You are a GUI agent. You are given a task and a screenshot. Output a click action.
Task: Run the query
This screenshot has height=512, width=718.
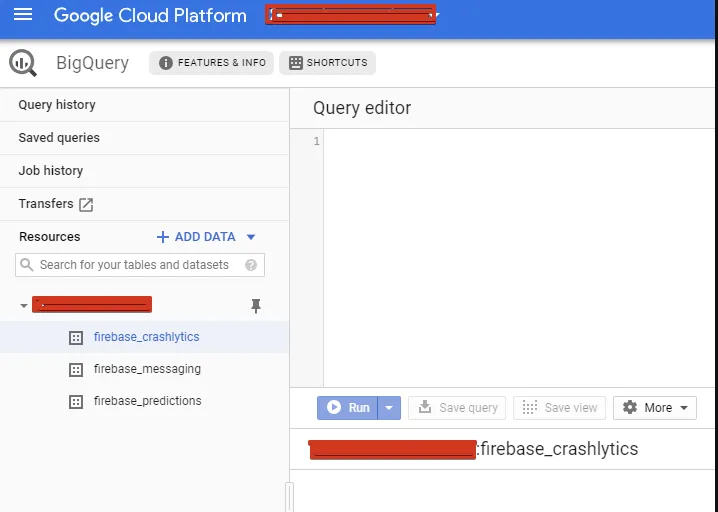coord(348,408)
